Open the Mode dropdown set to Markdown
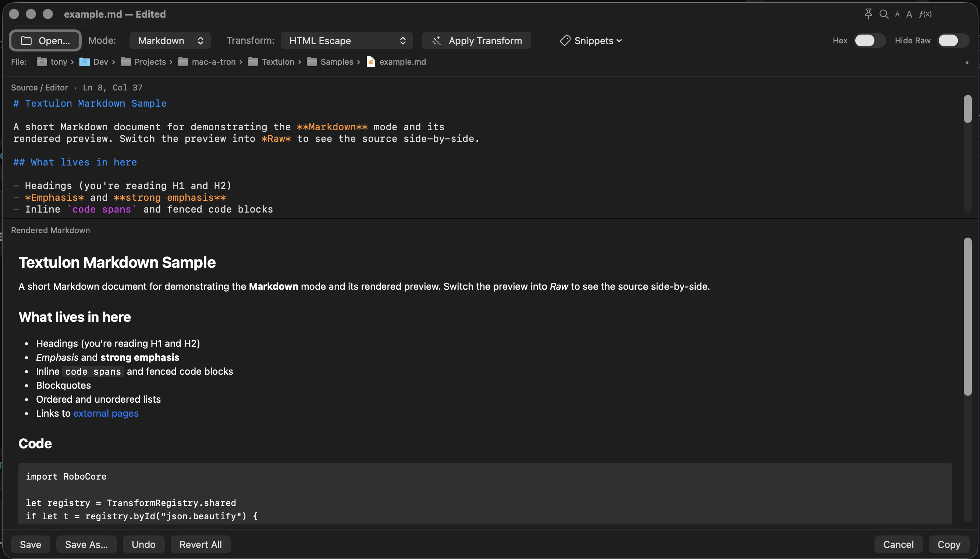Screen dimensions: 980x559 170,41
